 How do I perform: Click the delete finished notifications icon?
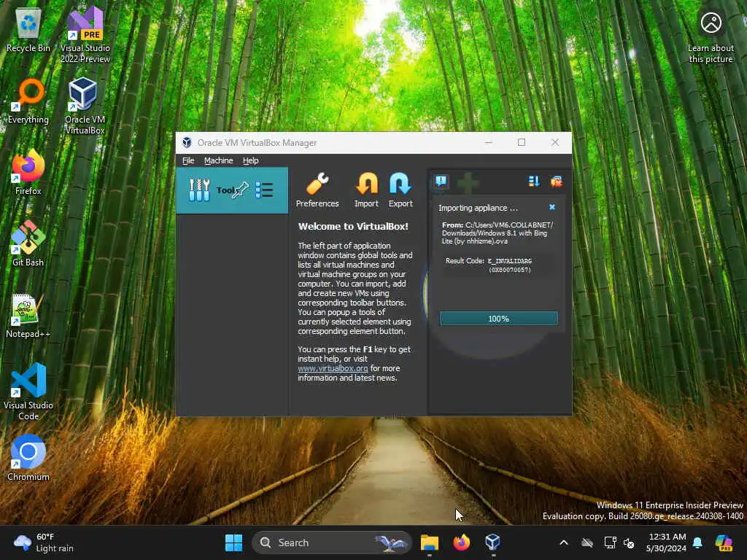556,181
